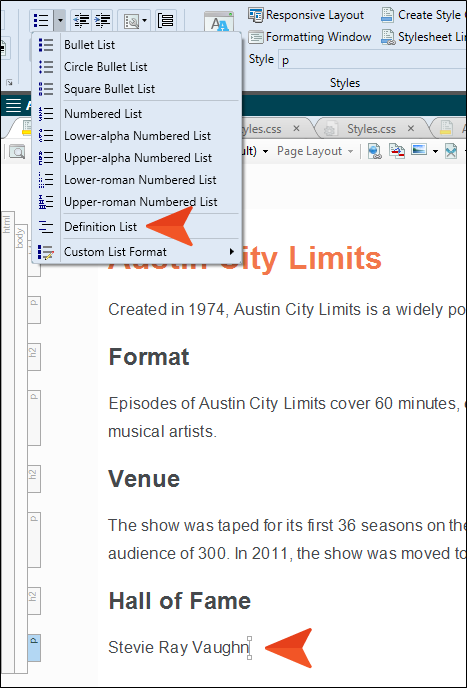
Task: Click the Stevie Ray Vaughn paragraph text
Action: pos(179,647)
